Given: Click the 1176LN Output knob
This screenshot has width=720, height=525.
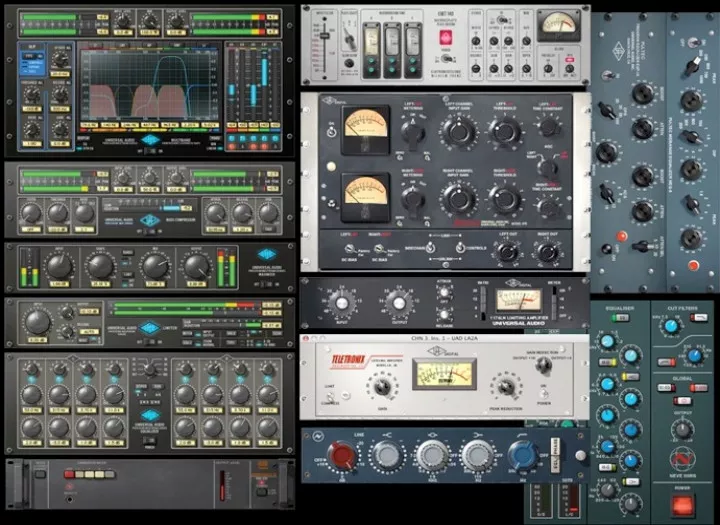Looking at the screenshot, I should (x=399, y=304).
